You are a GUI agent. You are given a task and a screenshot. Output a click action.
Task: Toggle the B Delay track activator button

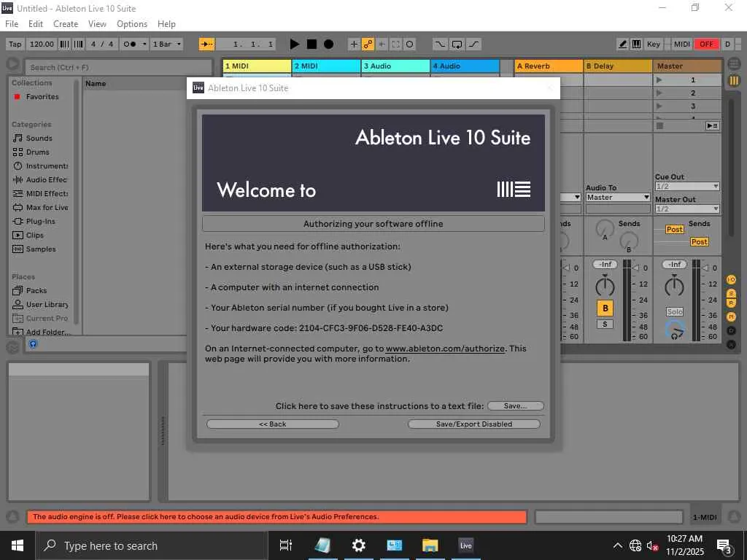(605, 308)
